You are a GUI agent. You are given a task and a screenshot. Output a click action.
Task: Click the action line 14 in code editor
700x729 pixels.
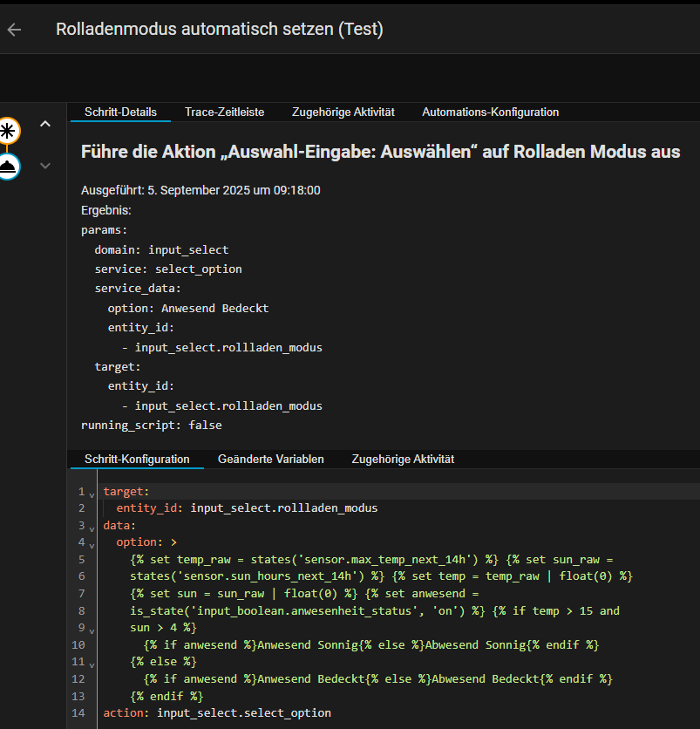[x=217, y=713]
